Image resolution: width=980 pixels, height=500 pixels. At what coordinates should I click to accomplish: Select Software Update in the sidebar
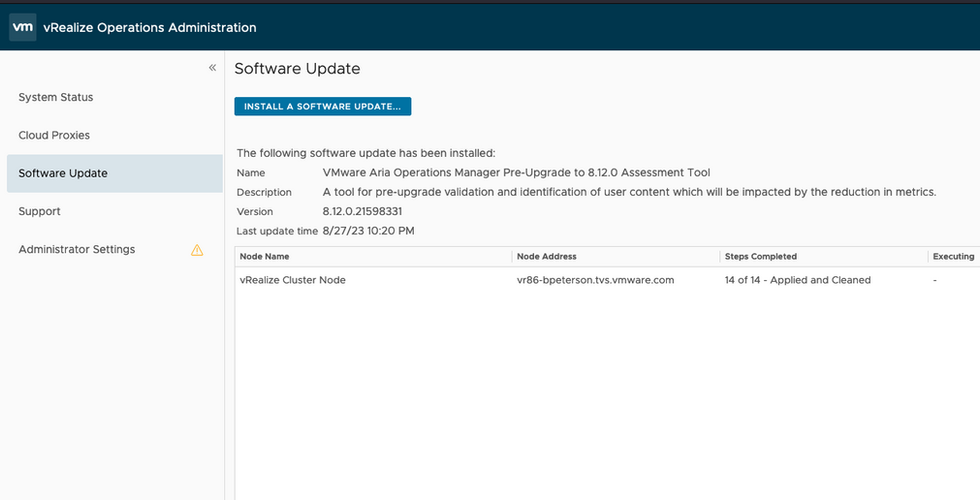114,173
